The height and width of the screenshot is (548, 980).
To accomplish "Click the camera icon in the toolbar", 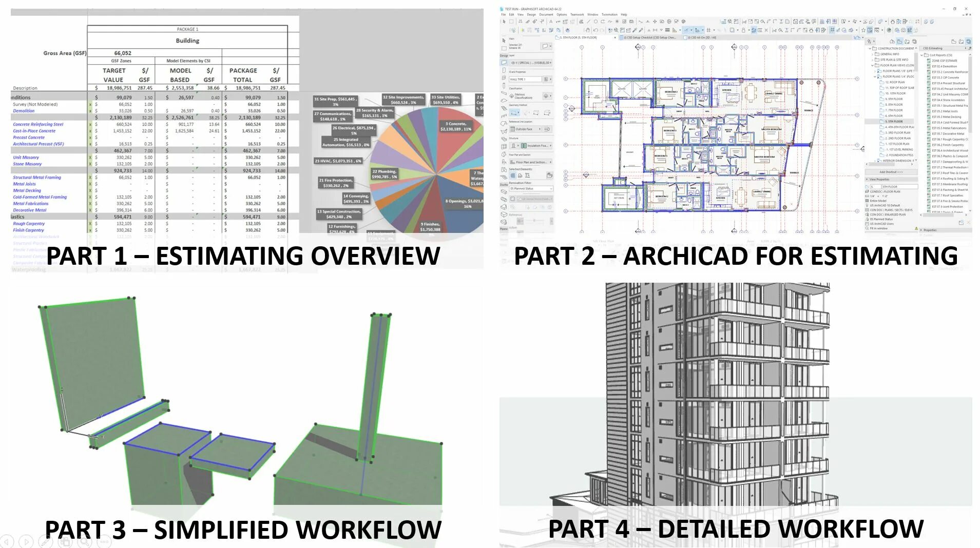I will point(904,30).
